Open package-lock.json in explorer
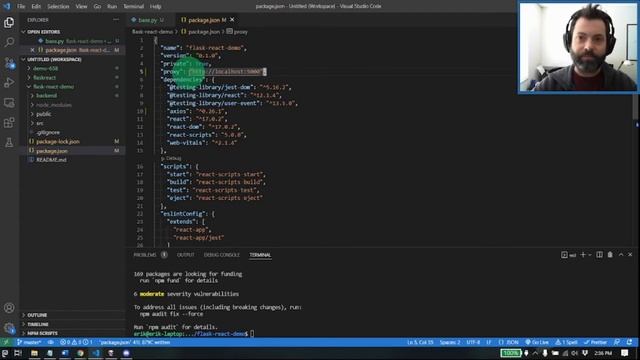This screenshot has height=360, width=640. [x=58, y=141]
